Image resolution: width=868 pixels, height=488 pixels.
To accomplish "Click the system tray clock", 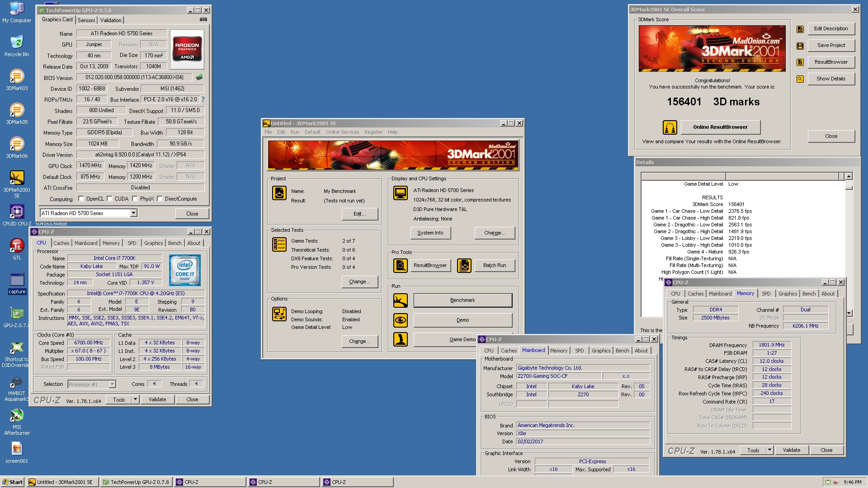I will (x=852, y=482).
